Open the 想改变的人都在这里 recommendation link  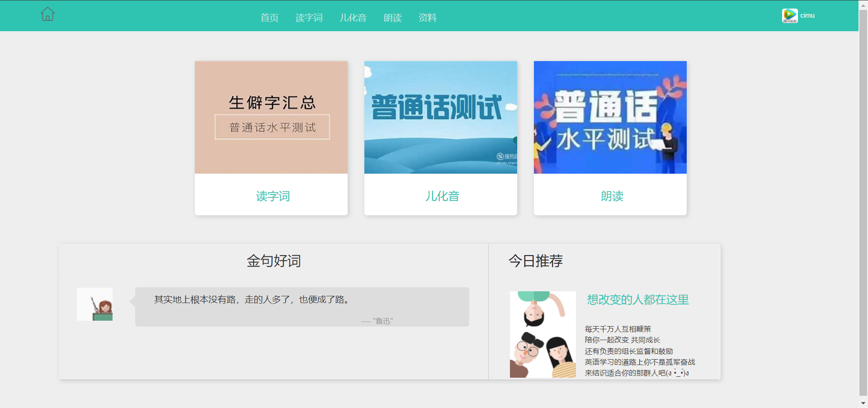point(637,300)
